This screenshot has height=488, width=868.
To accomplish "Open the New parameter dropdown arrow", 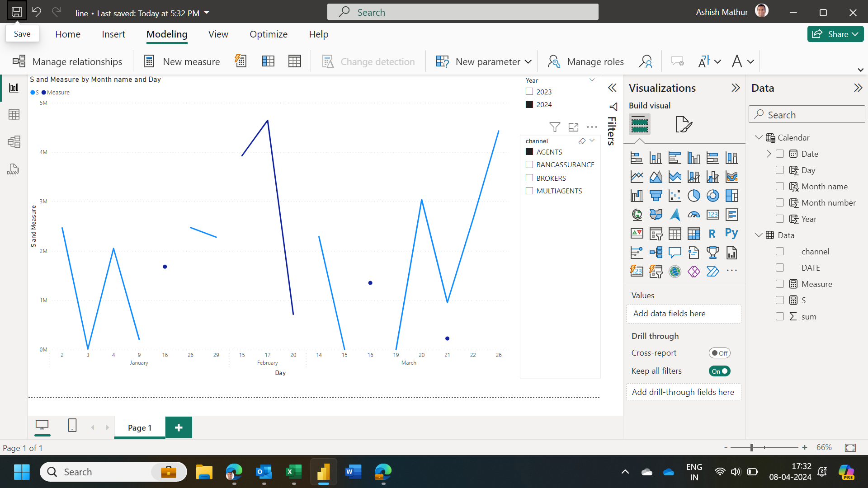I will pos(528,61).
